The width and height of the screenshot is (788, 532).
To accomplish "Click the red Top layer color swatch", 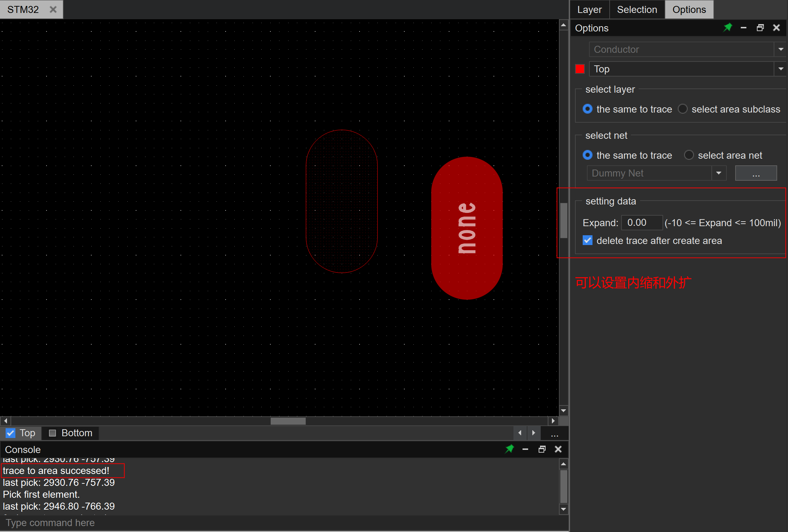I will click(580, 69).
